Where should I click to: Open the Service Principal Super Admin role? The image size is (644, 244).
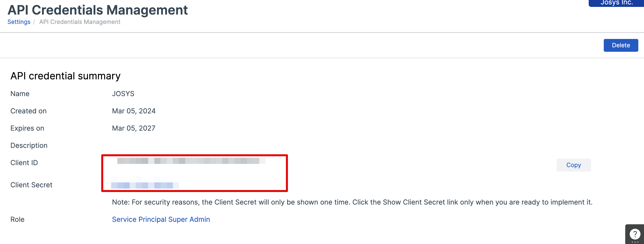point(161,219)
